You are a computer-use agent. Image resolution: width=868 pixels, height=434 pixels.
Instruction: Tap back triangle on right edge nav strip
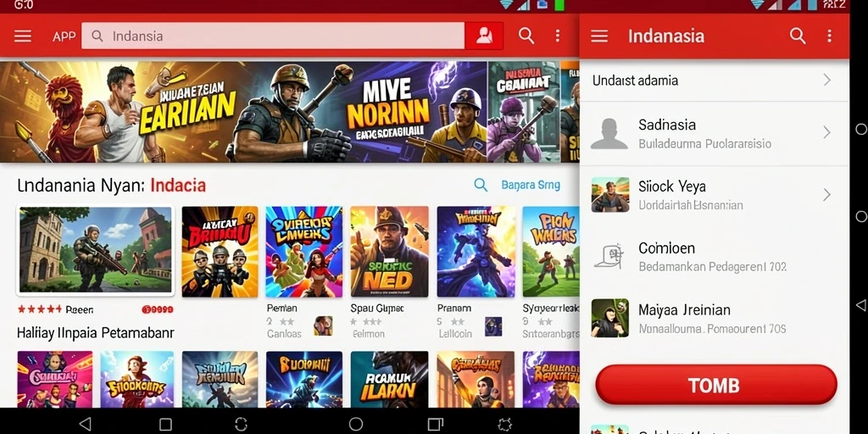tap(860, 304)
